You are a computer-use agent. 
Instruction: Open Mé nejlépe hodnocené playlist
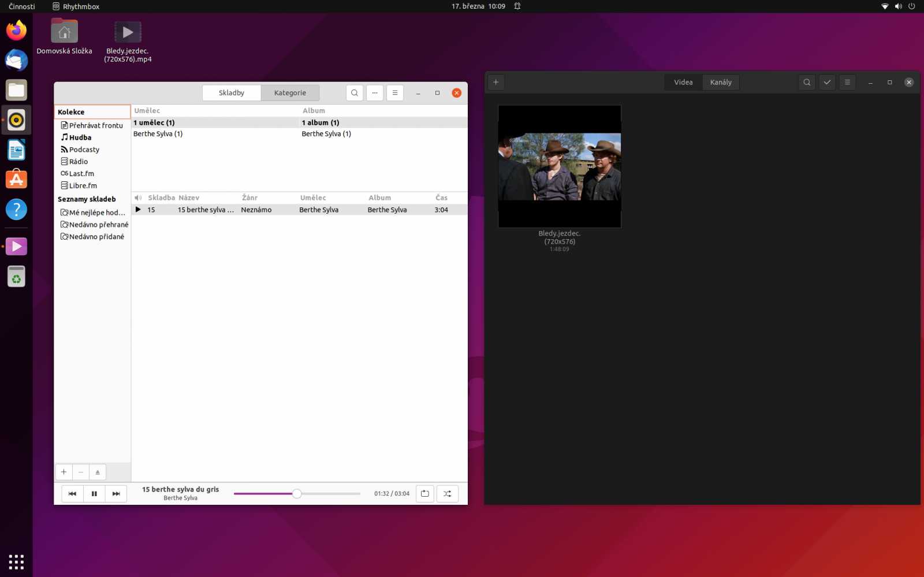pos(92,213)
